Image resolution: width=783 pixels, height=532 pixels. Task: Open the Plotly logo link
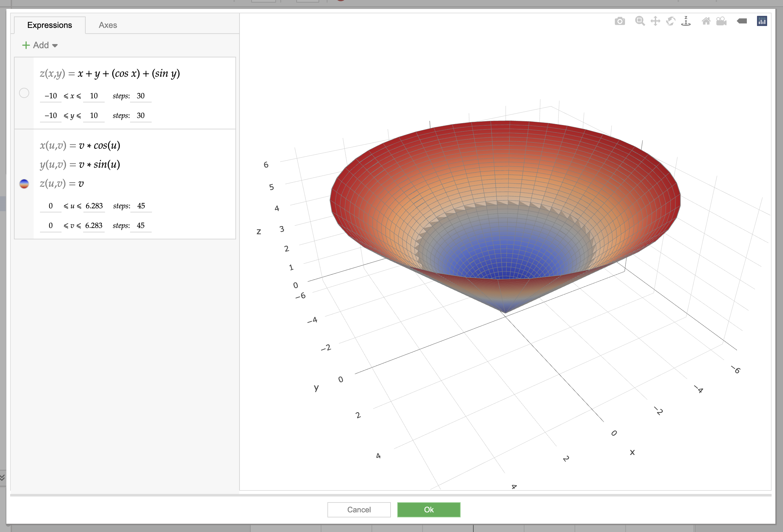762,21
